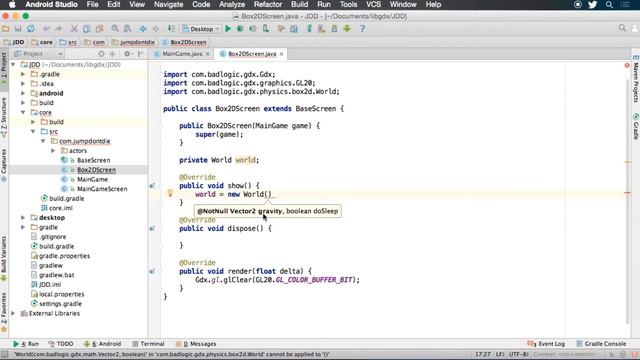This screenshot has width=640, height=360.
Task: Click the Make Project icon
Action: click(171, 29)
